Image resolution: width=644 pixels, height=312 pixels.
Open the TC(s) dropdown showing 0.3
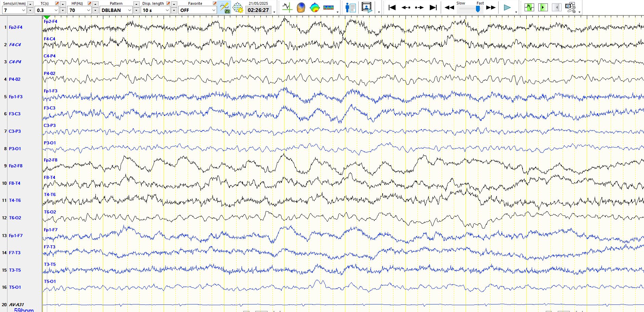pos(47,10)
